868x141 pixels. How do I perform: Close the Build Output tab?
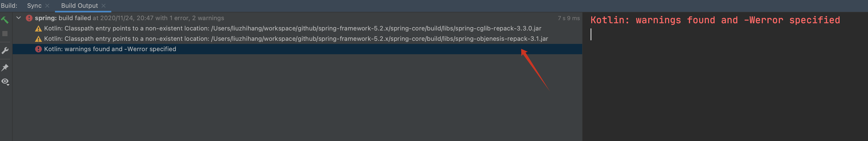tap(104, 6)
